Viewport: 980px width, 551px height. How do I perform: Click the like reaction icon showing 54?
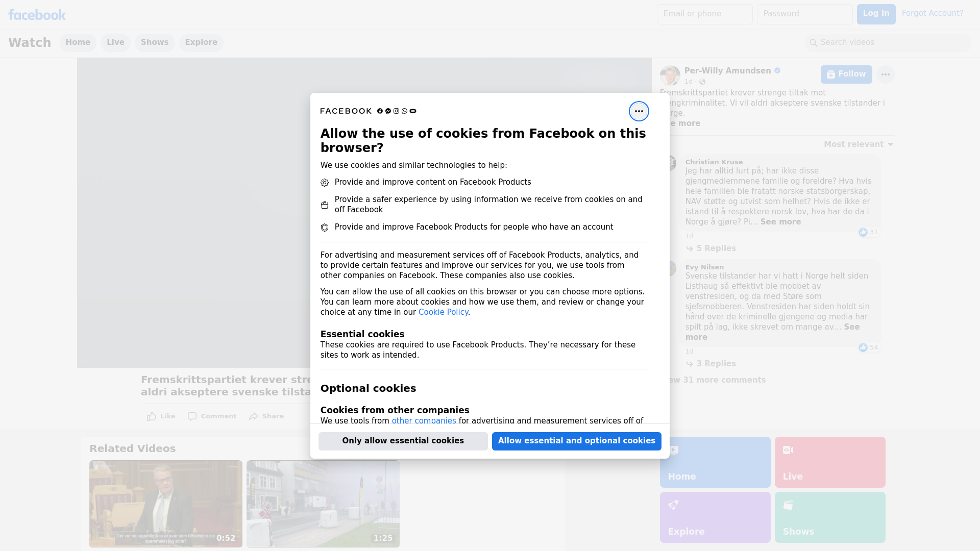tap(863, 348)
